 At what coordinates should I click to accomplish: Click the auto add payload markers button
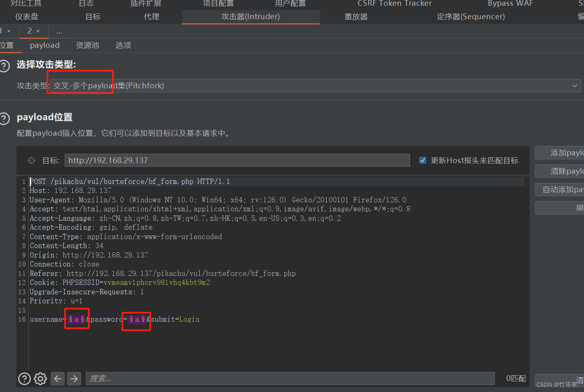tap(559, 190)
